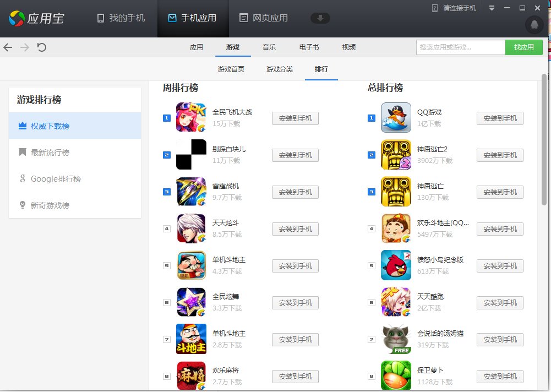The width and height of the screenshot is (551, 392).
Task: Open the 网页应用 tab
Action: click(x=263, y=18)
